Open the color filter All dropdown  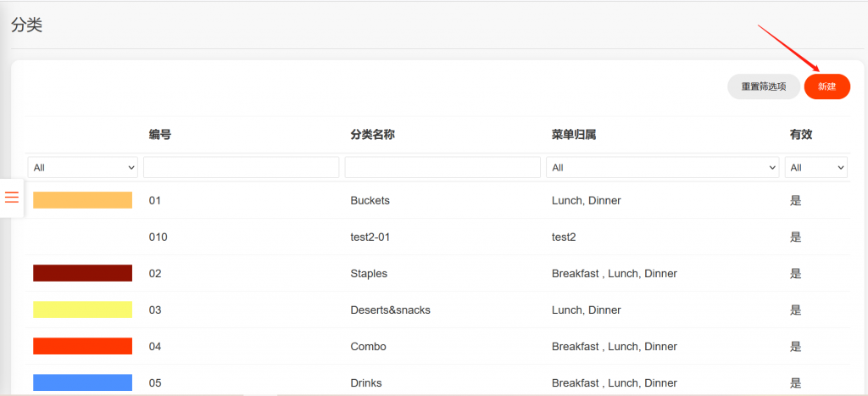pos(82,167)
